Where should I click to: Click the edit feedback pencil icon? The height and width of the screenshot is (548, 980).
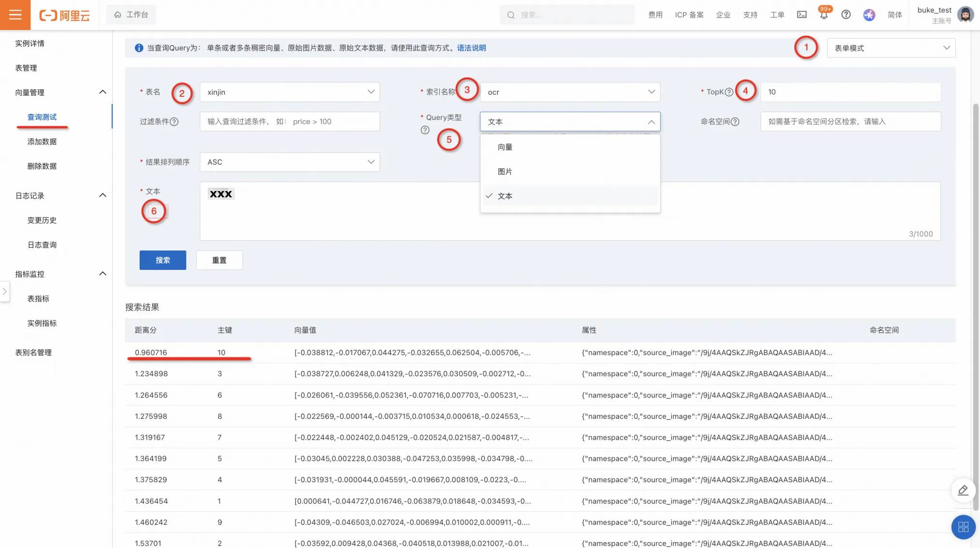point(963,490)
